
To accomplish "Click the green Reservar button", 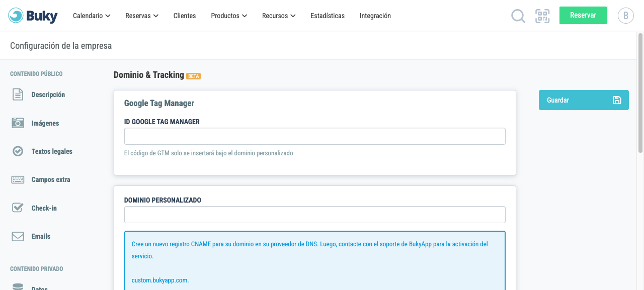I will click(583, 15).
